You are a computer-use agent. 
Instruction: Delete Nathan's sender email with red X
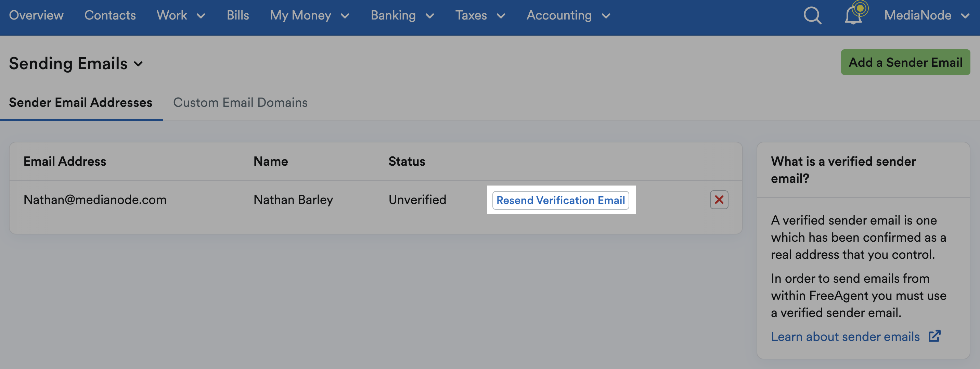tap(719, 199)
